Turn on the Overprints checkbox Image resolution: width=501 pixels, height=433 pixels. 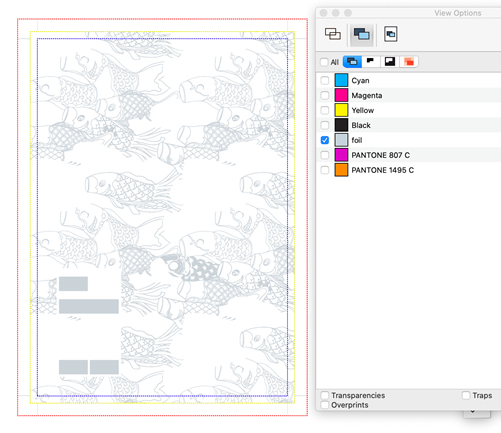[x=325, y=405]
